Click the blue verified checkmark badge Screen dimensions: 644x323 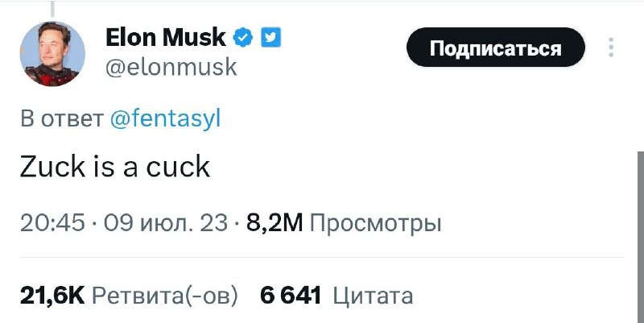pyautogui.click(x=244, y=37)
